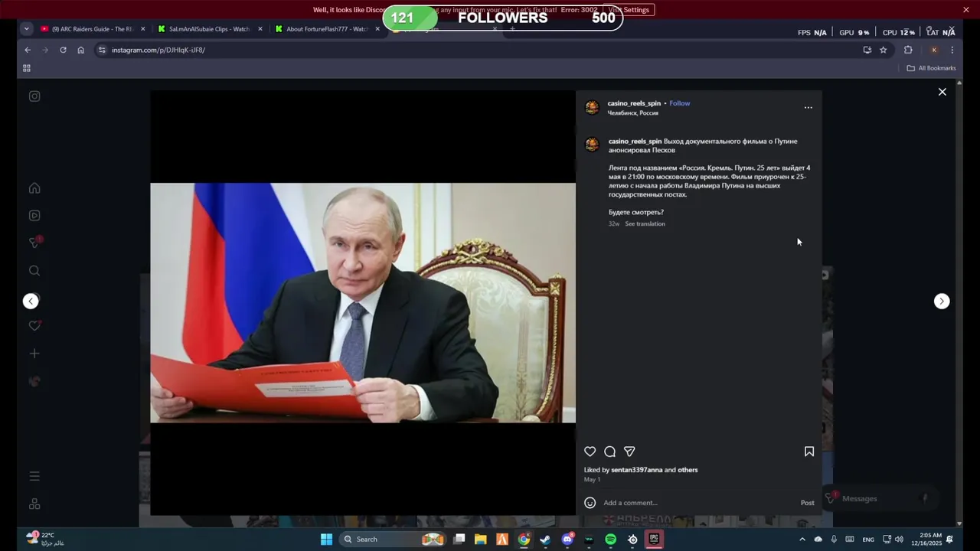Close the About FortuneFlash777 tab
The image size is (980, 551).
coord(377,29)
